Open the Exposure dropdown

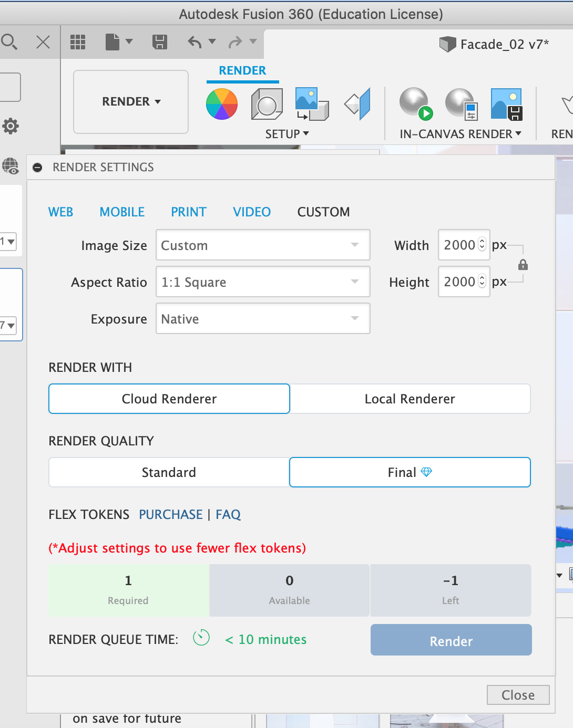(x=263, y=318)
